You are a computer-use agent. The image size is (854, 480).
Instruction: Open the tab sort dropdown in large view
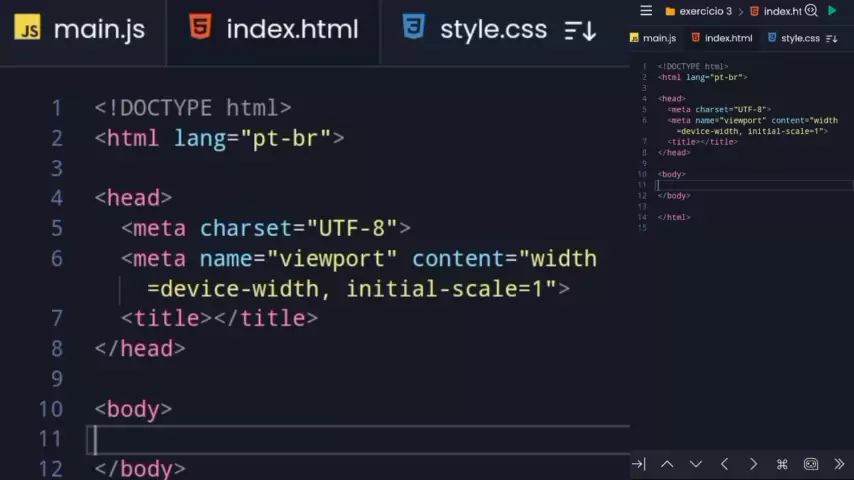580,30
